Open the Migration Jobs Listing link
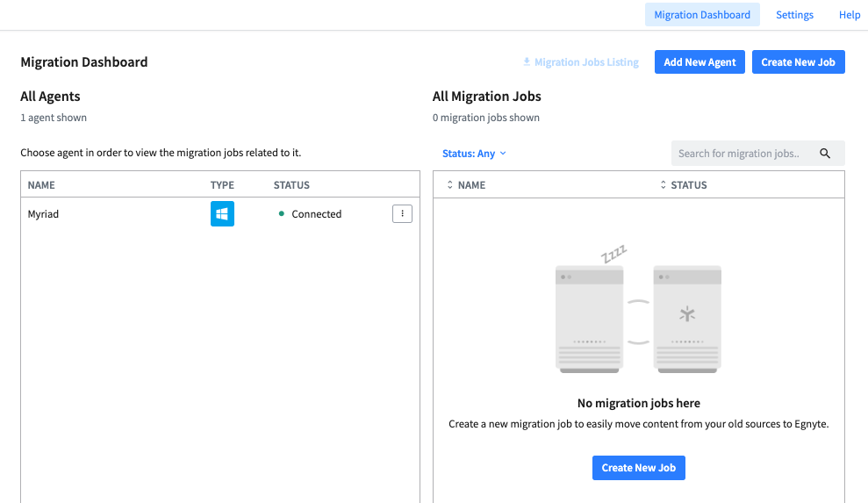Image resolution: width=868 pixels, height=503 pixels. pos(586,62)
